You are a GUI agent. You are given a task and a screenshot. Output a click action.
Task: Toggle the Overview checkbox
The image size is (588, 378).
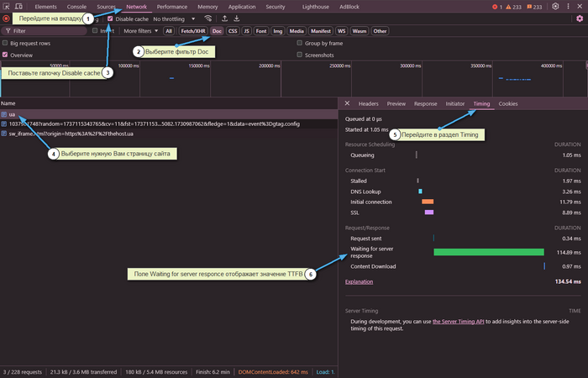pos(5,55)
